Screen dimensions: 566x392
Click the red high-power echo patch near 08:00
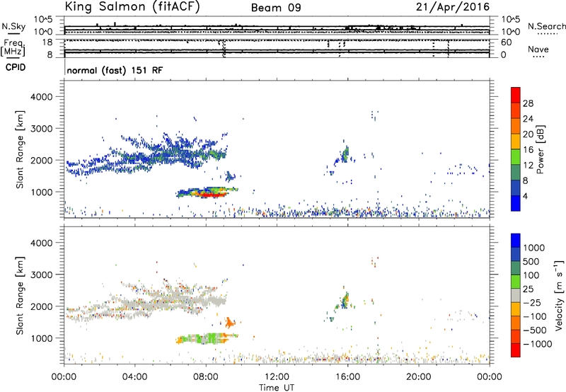213,195
